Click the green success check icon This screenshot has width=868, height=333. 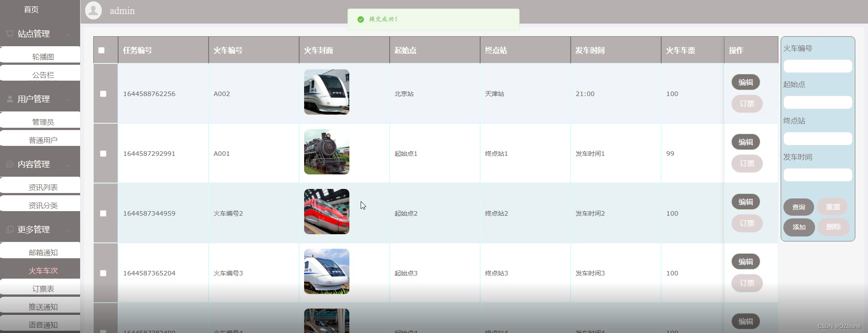pyautogui.click(x=361, y=19)
